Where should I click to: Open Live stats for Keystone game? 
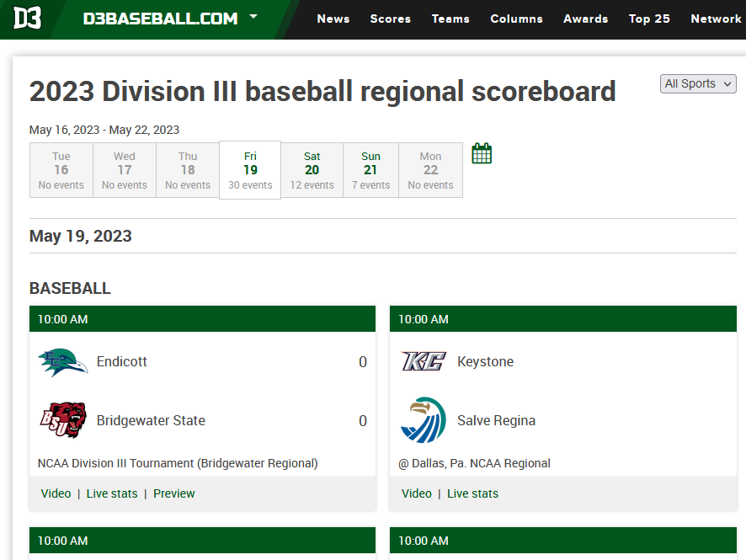(472, 493)
